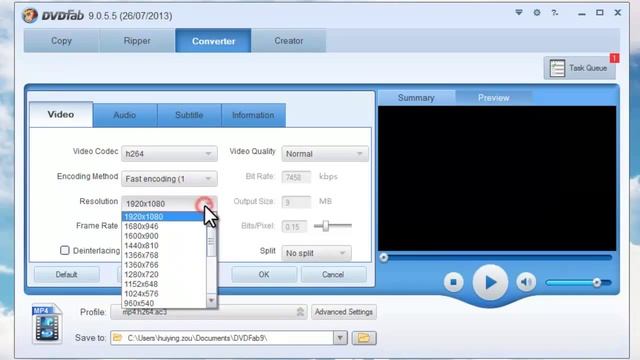This screenshot has width=640, height=360.
Task: Click the preview volume slider knob
Action: (x=597, y=282)
